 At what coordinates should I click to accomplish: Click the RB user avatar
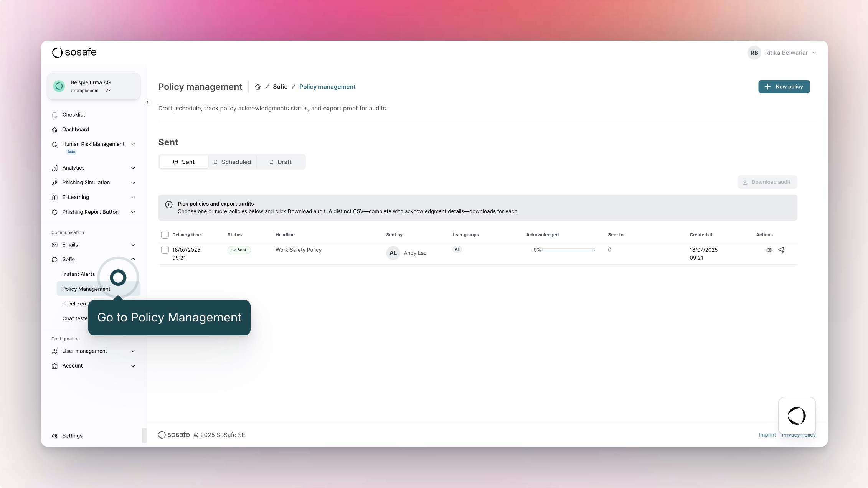pyautogui.click(x=754, y=53)
